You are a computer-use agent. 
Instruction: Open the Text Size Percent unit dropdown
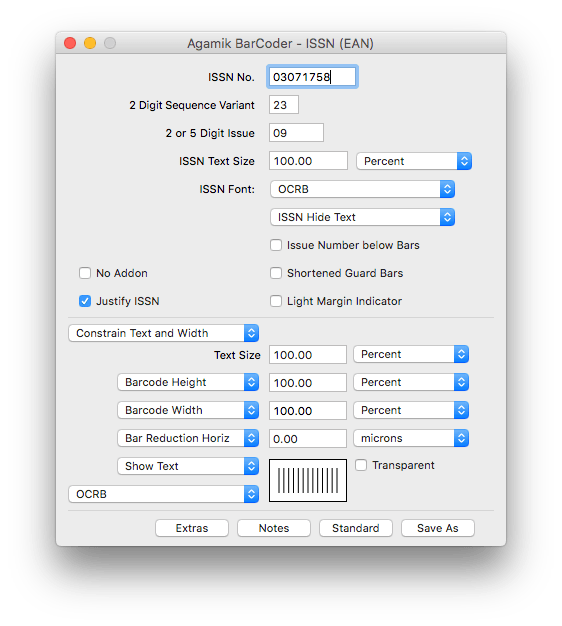point(411,355)
